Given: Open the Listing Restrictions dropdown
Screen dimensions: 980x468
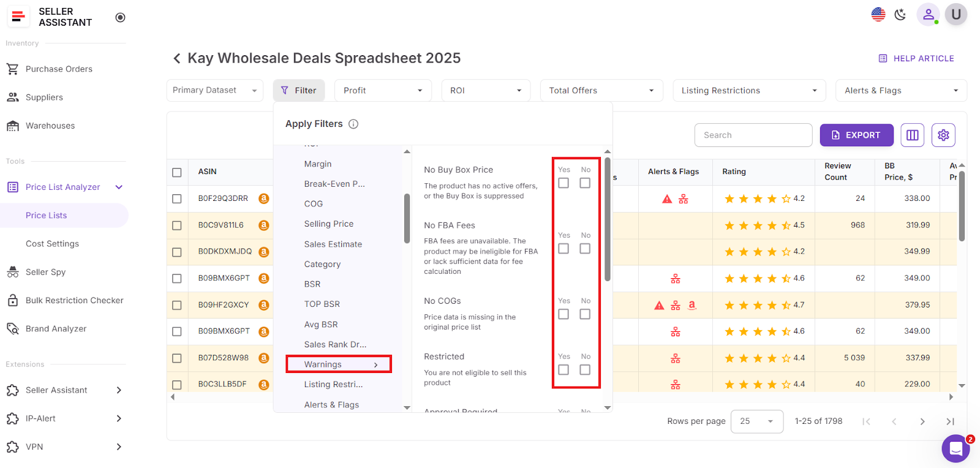Looking at the screenshot, I should pos(749,90).
